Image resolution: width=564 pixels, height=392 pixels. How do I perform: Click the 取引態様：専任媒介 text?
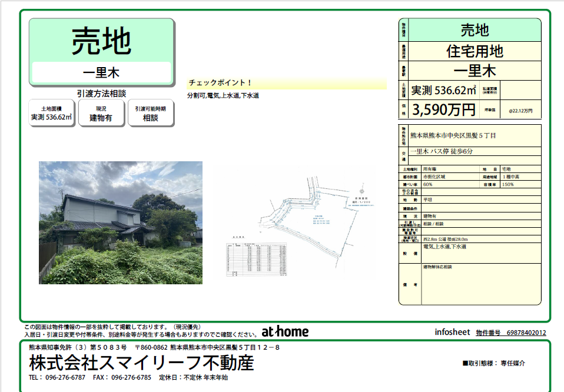point(493,363)
